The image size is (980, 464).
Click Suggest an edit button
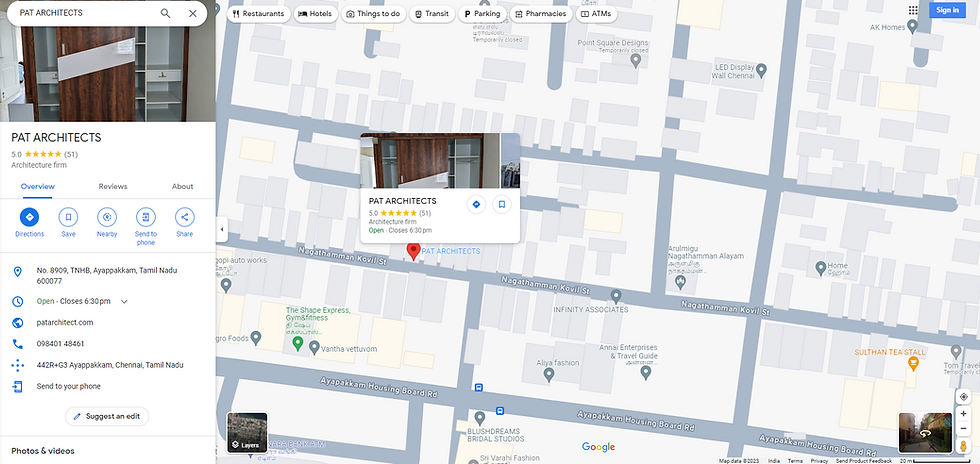[107, 416]
